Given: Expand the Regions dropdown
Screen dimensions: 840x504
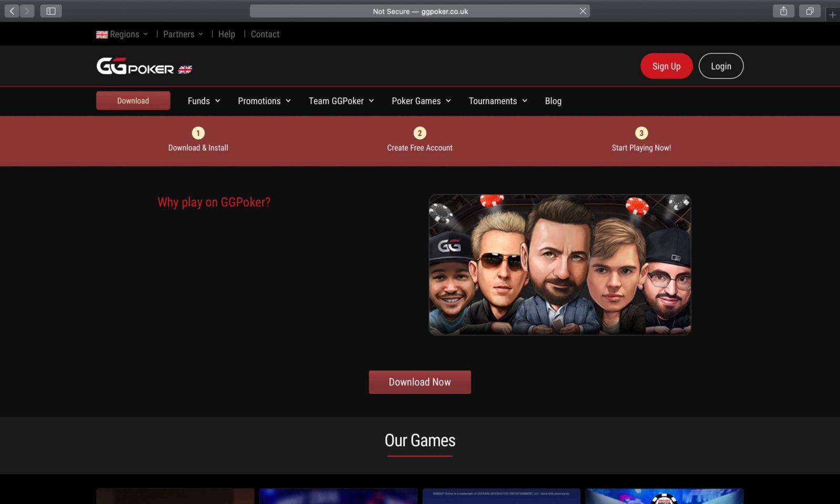Looking at the screenshot, I should point(124,34).
